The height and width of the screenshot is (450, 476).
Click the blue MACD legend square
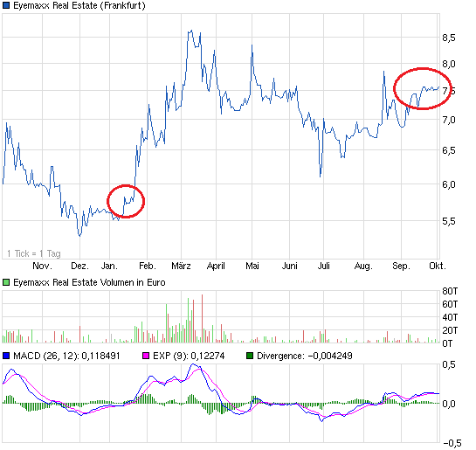click(x=6, y=356)
